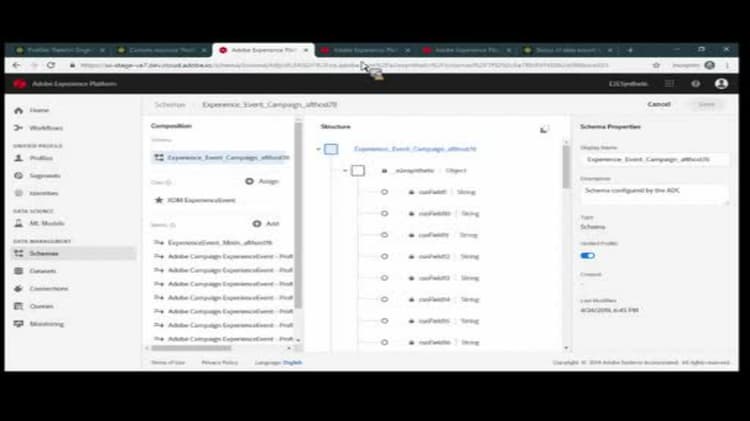The image size is (750, 421).
Task: Select the radio circle for custField13
Action: tap(384, 278)
